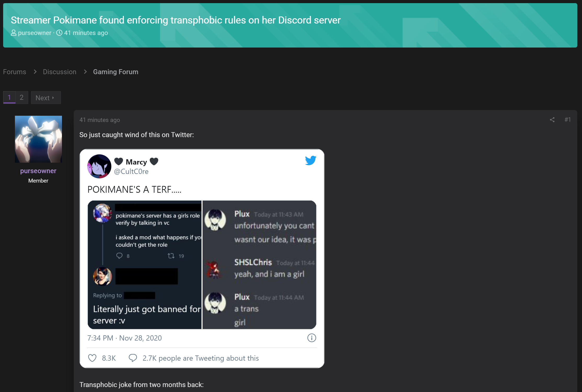Viewport: 582px width, 392px height.
Task: Click the tweet reply speech bubble icon
Action: (x=133, y=358)
